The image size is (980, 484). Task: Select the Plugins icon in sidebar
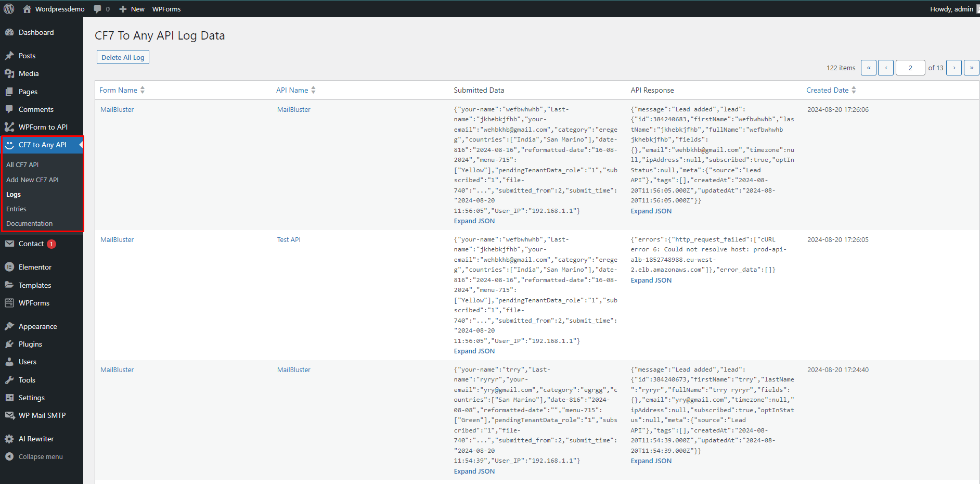[10, 344]
